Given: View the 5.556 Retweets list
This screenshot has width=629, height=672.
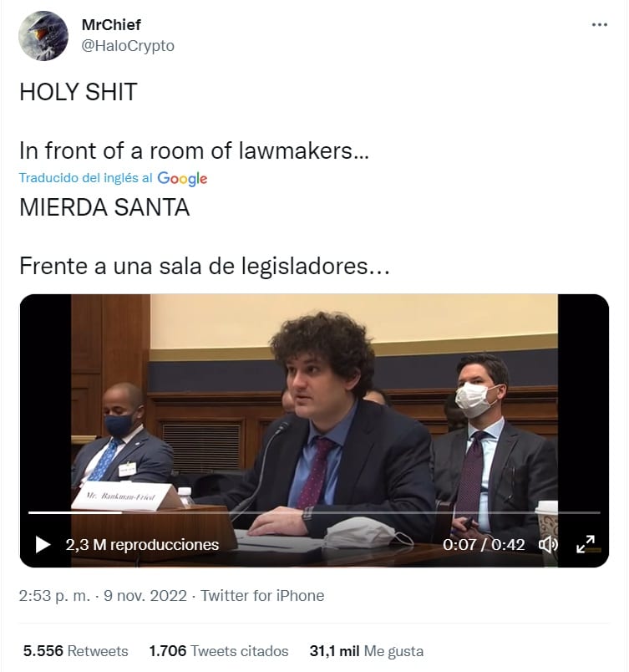Looking at the screenshot, I should pyautogui.click(x=76, y=651).
